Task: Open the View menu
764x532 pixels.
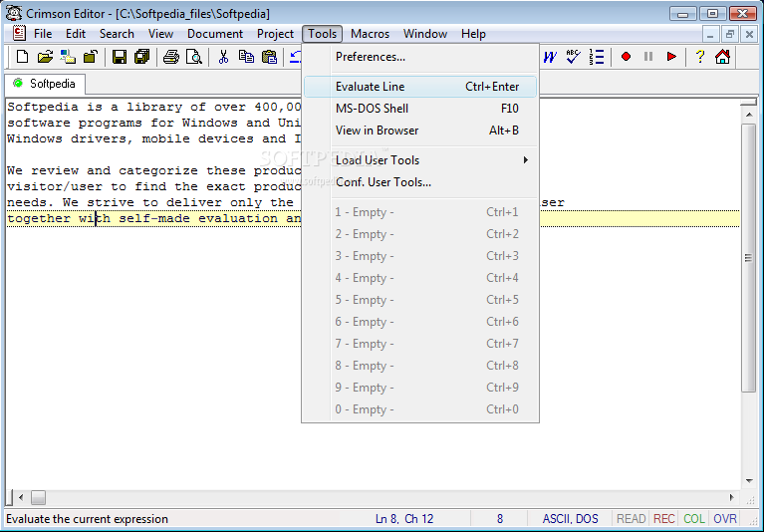Action: click(x=160, y=34)
